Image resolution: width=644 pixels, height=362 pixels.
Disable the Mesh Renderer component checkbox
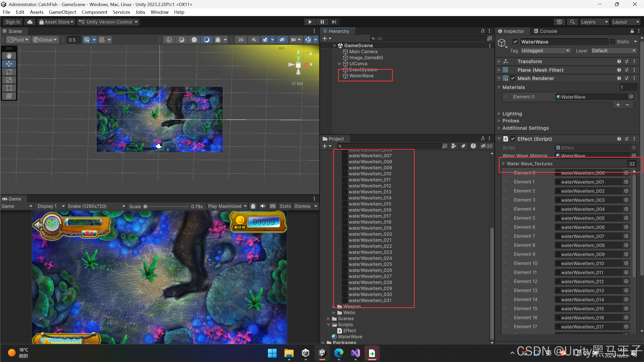(513, 78)
